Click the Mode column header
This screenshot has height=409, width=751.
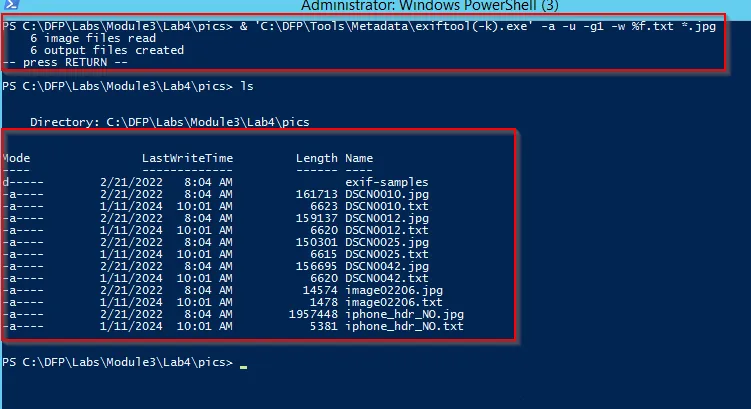[x=17, y=158]
